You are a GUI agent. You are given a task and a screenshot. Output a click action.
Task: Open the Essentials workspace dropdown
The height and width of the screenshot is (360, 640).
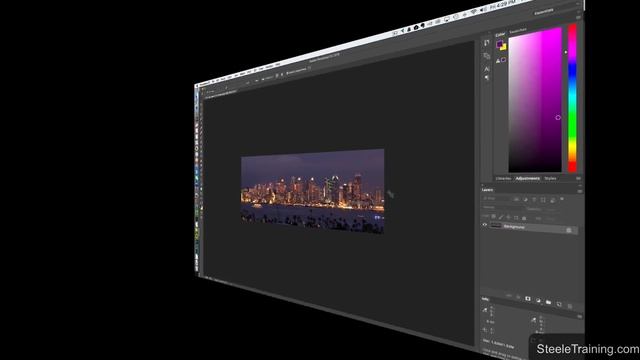point(544,11)
